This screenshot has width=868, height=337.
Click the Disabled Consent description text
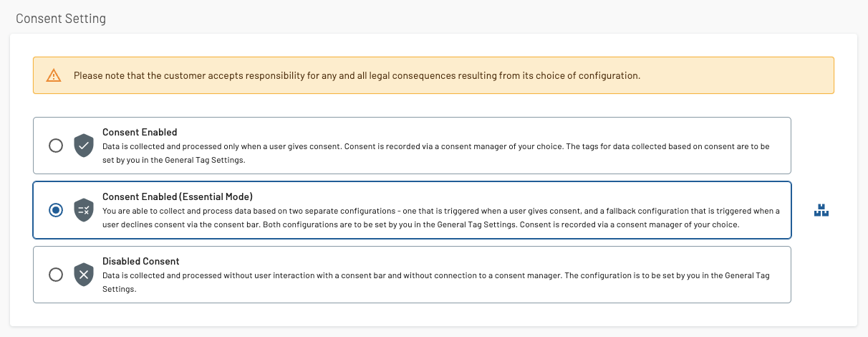436,282
